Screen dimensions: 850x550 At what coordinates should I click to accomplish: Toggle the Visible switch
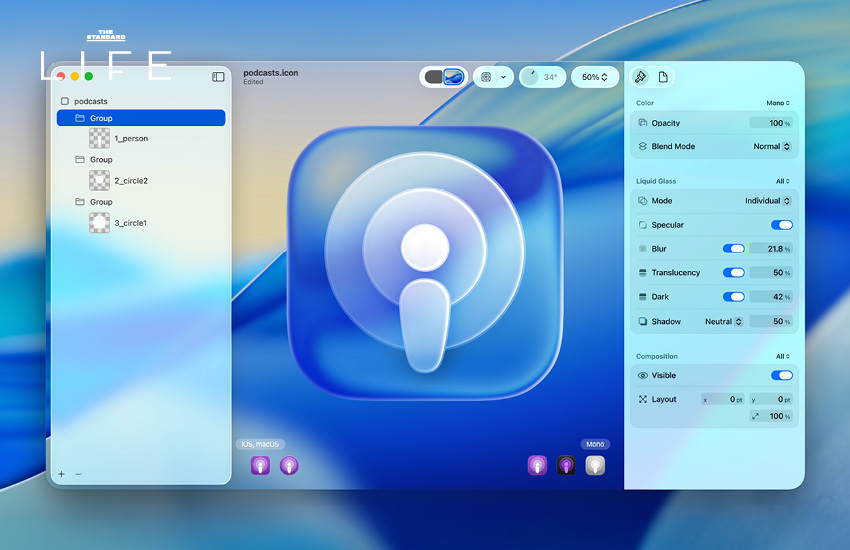coord(782,375)
